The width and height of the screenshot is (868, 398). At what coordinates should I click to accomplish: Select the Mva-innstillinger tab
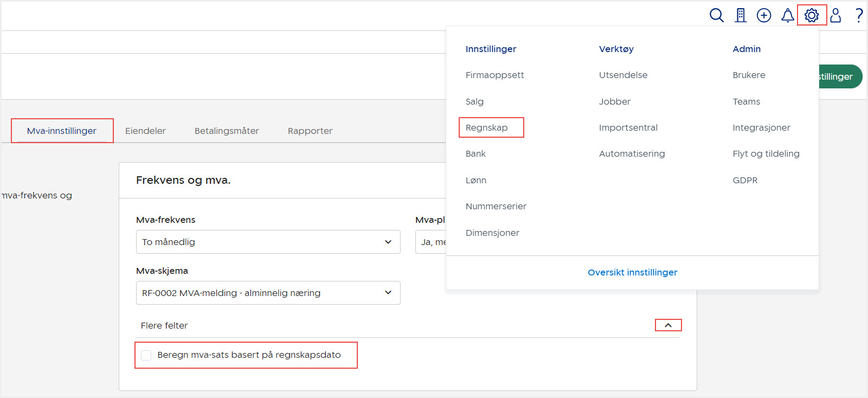62,131
